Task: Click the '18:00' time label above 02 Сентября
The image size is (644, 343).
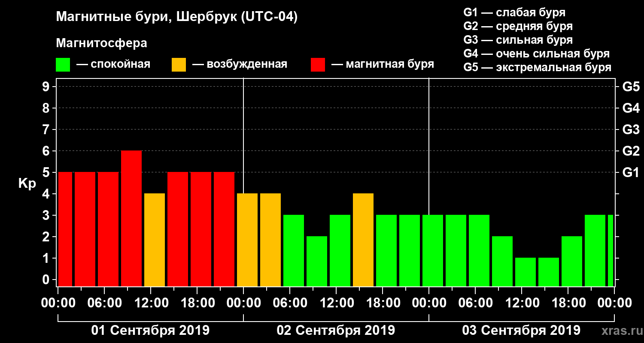Action: click(383, 303)
